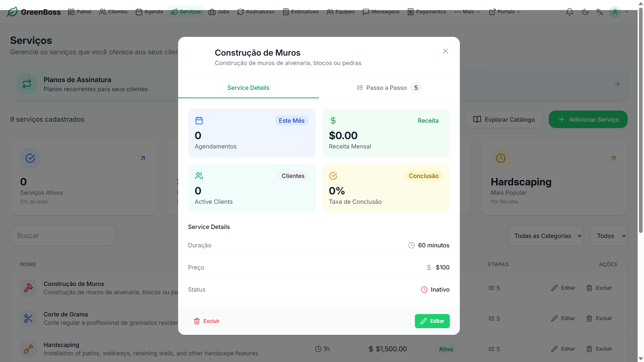Open the Hardscaping card arrow icon
This screenshot has width=644, height=362.
click(x=613, y=158)
